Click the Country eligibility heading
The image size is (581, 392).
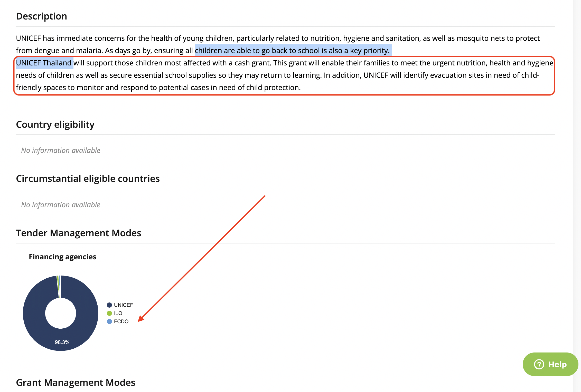(55, 124)
